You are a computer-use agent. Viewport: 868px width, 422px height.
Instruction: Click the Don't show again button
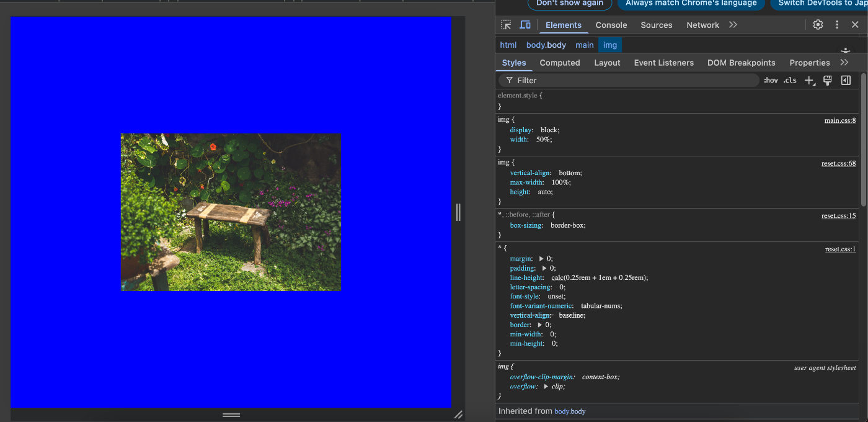pyautogui.click(x=570, y=3)
